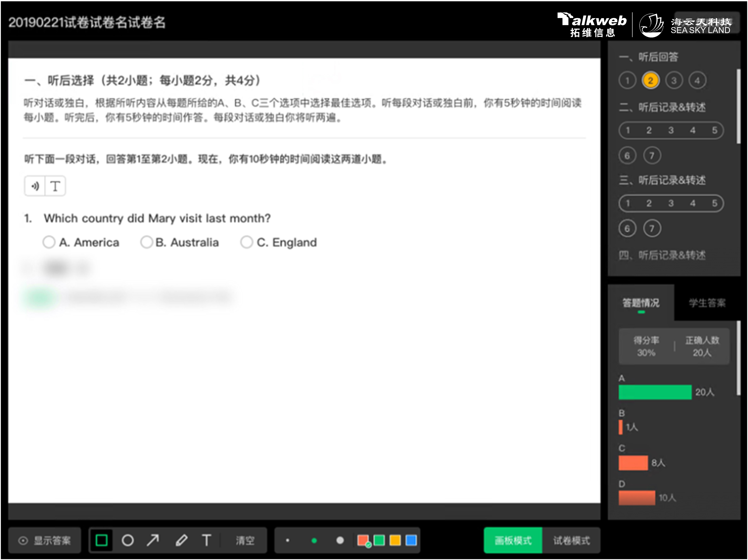Screen dimensions: 748x560
Task: Jump to question 3 in section one
Action: click(674, 80)
